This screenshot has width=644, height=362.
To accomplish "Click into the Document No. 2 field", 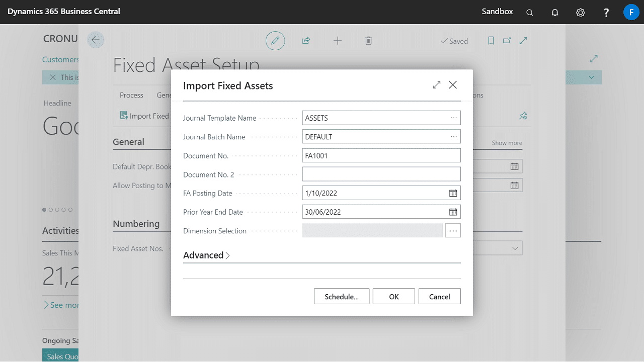I will (x=381, y=174).
